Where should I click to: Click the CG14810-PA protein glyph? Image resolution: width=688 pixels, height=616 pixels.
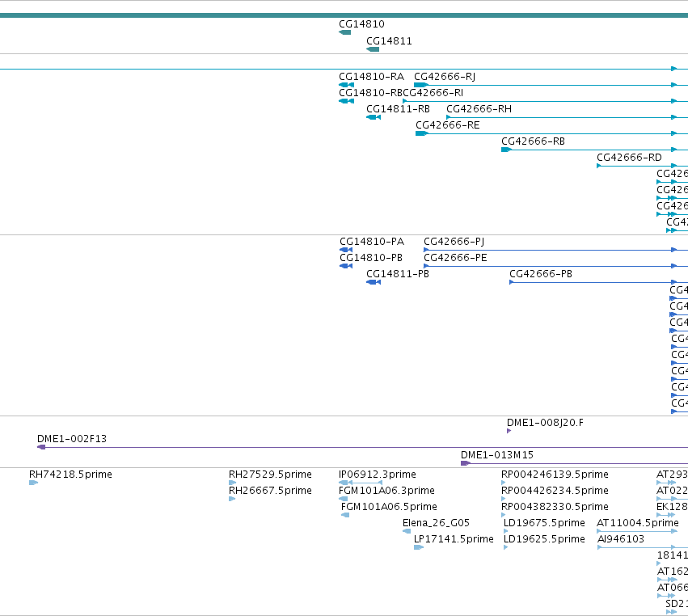point(346,250)
